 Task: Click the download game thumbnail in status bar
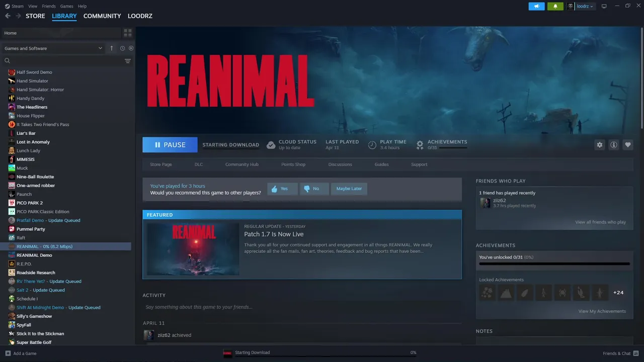point(227,353)
